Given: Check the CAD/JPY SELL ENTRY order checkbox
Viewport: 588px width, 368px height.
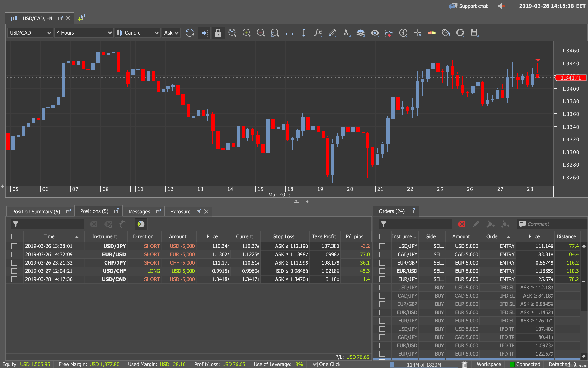Looking at the screenshot, I should tap(382, 254).
